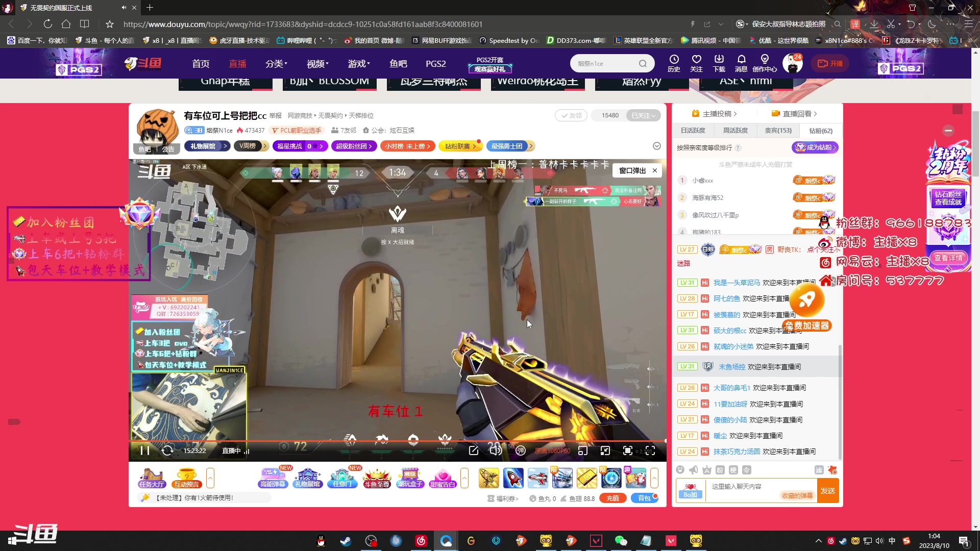Screen dimensions: 980x551
Task: Switch to the 日活跃度 tab
Action: pos(693,131)
